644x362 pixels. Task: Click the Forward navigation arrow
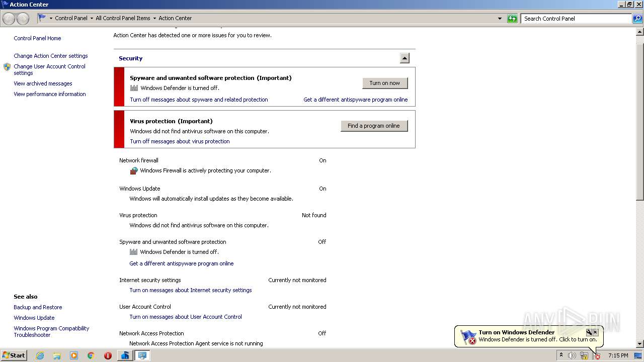click(23, 19)
